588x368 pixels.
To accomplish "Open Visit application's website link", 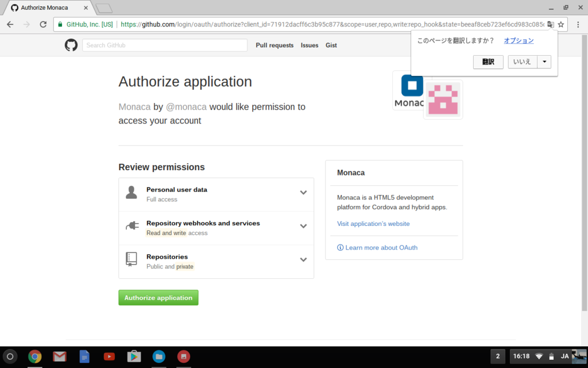I will click(373, 224).
